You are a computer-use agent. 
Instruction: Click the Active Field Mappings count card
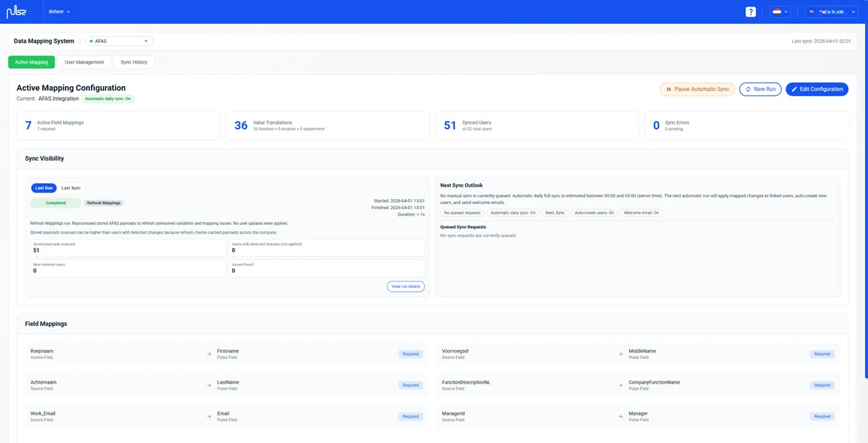pyautogui.click(x=118, y=125)
